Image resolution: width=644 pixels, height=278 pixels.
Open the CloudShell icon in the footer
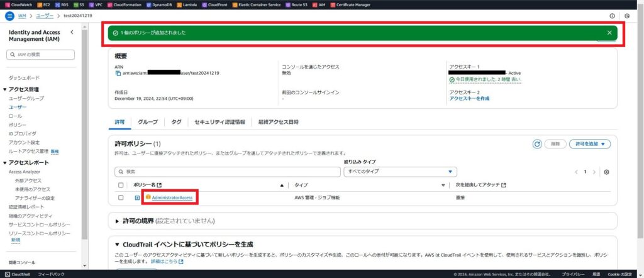[17, 274]
